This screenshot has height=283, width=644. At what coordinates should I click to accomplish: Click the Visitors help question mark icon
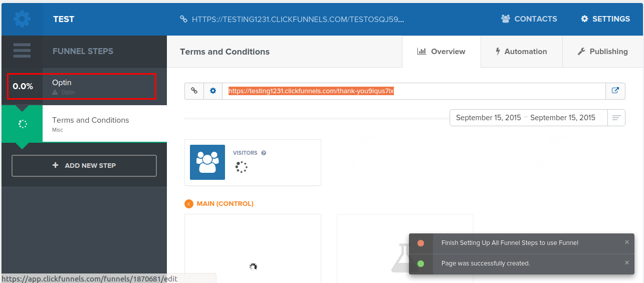[x=264, y=153]
